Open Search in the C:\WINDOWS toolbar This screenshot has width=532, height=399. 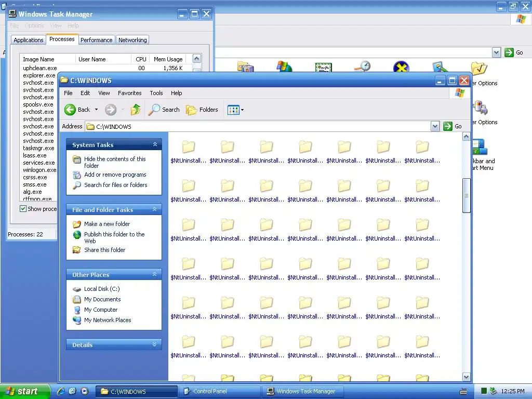[164, 110]
